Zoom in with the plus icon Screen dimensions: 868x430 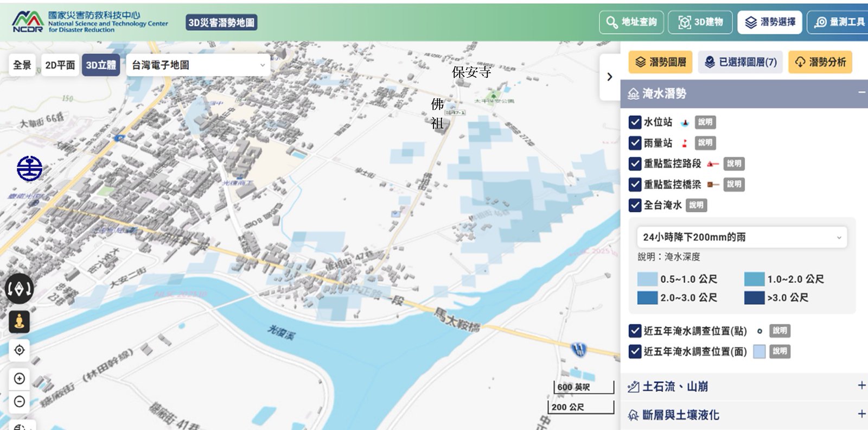point(20,378)
